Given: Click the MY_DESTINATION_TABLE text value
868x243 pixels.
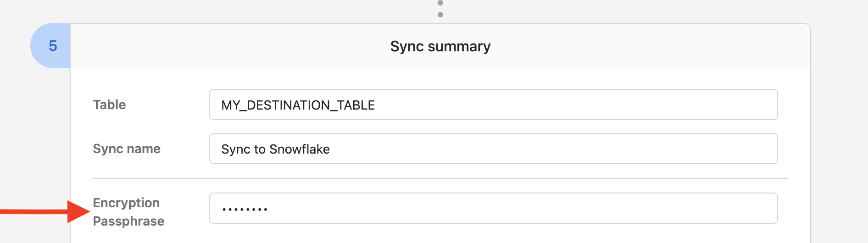Looking at the screenshot, I should pos(298,105).
